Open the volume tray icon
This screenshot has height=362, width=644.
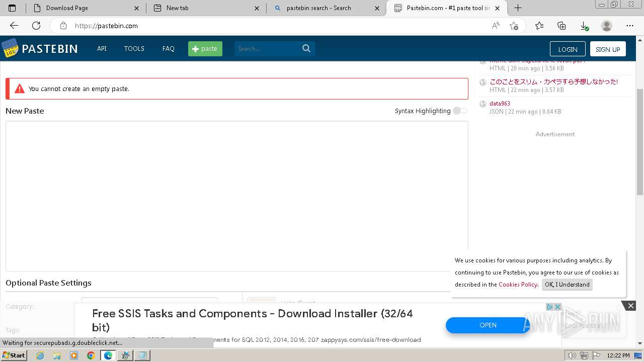coord(572,355)
